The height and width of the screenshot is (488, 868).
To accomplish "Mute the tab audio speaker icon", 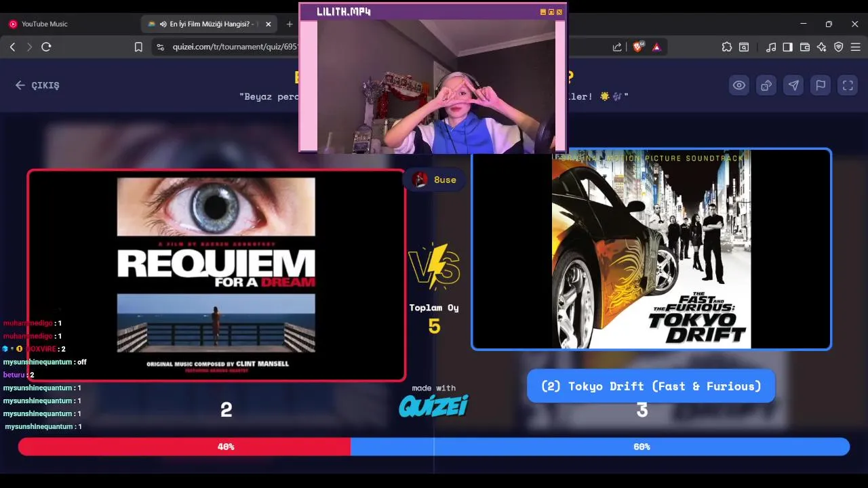I will click(163, 24).
